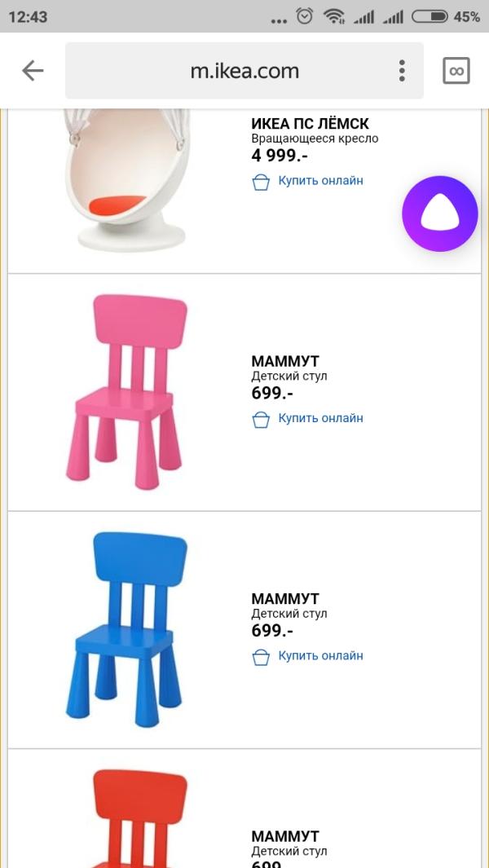The width and height of the screenshot is (489, 868).
Task: Open blue МАММУТ chair image
Action: pyautogui.click(x=127, y=629)
